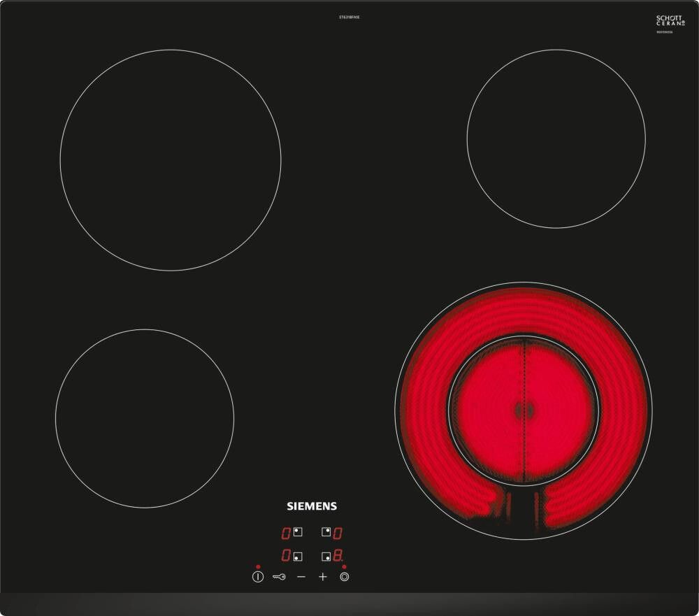Click the front-right display showing 8
Screen dimensions: 699x616
point(338,557)
